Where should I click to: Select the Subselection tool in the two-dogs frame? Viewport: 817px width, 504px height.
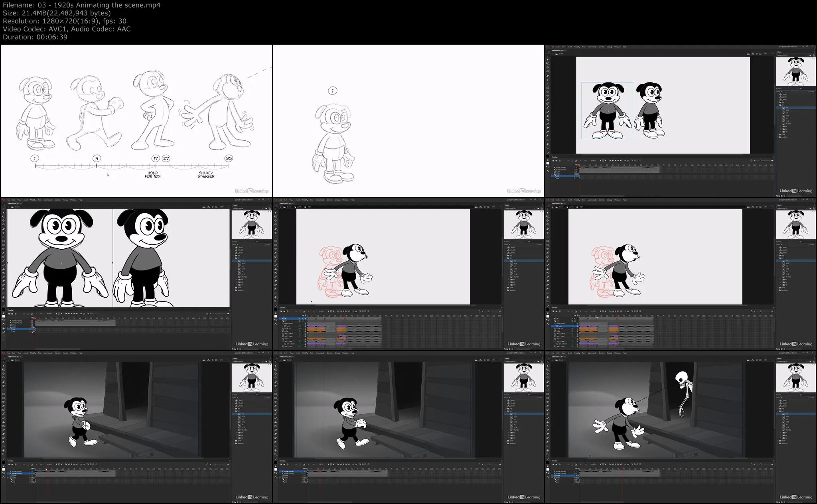click(548, 60)
